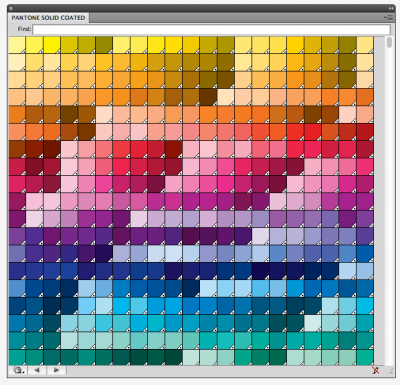Open the swatch panel flyout menu icon
Viewport: 400px width, 385px height.
point(388,17)
